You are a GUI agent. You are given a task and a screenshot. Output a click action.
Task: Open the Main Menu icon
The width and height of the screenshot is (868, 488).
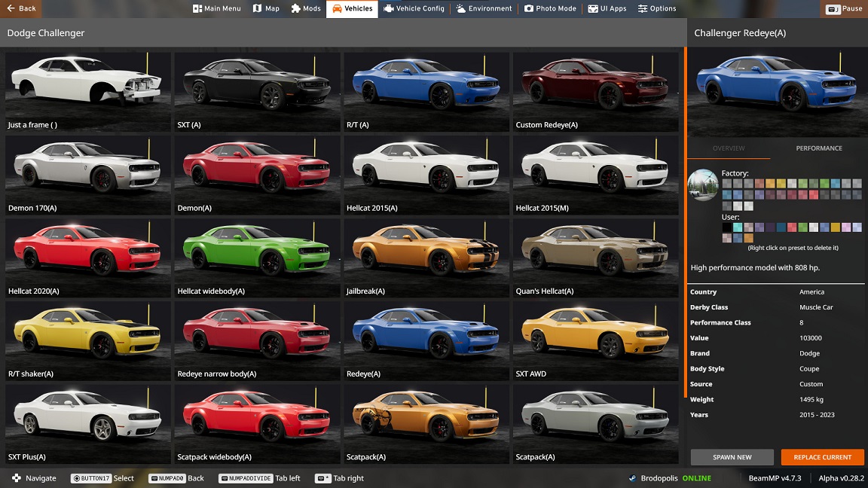(197, 9)
